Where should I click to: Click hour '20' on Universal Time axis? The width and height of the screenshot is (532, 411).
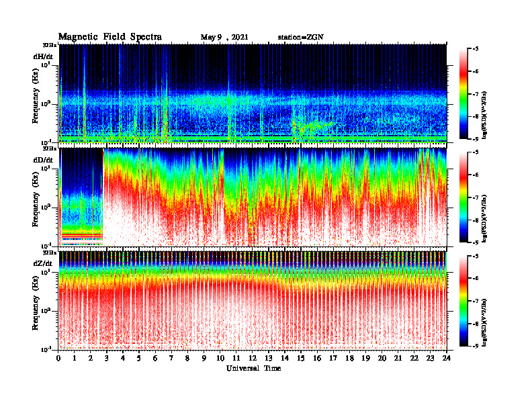[x=382, y=359]
